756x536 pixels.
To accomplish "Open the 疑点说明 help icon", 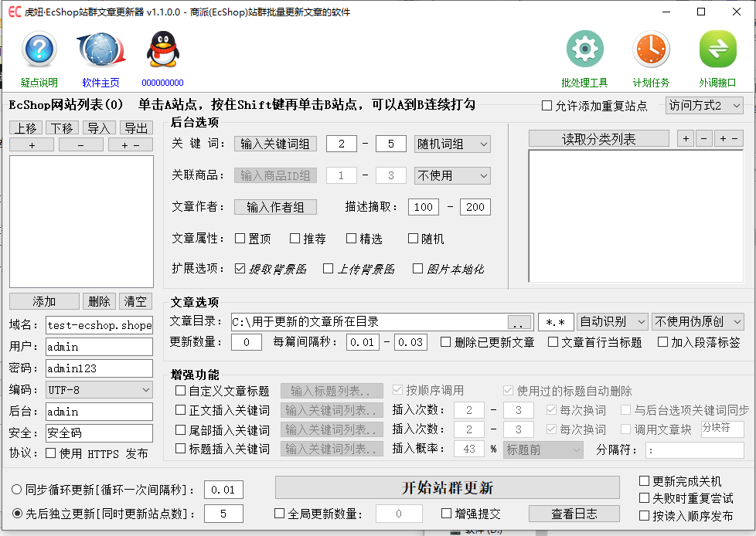I will pos(39,49).
